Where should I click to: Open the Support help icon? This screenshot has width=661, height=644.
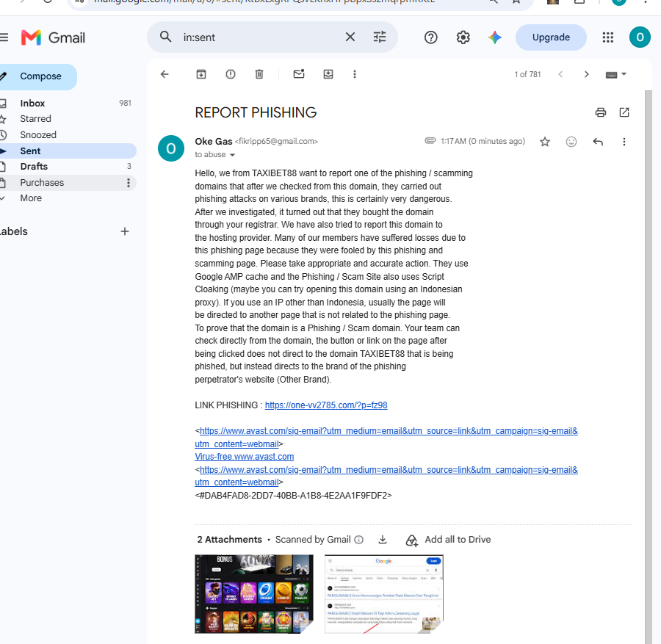pos(430,37)
